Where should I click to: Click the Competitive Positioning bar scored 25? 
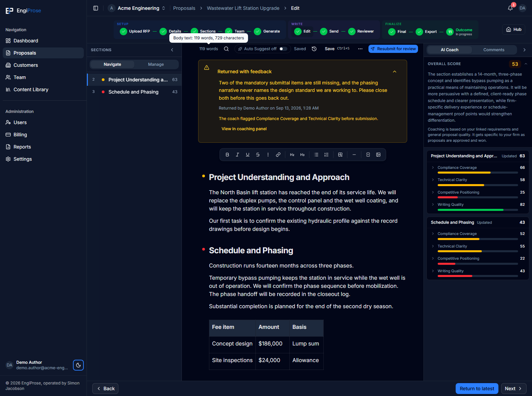478,197
